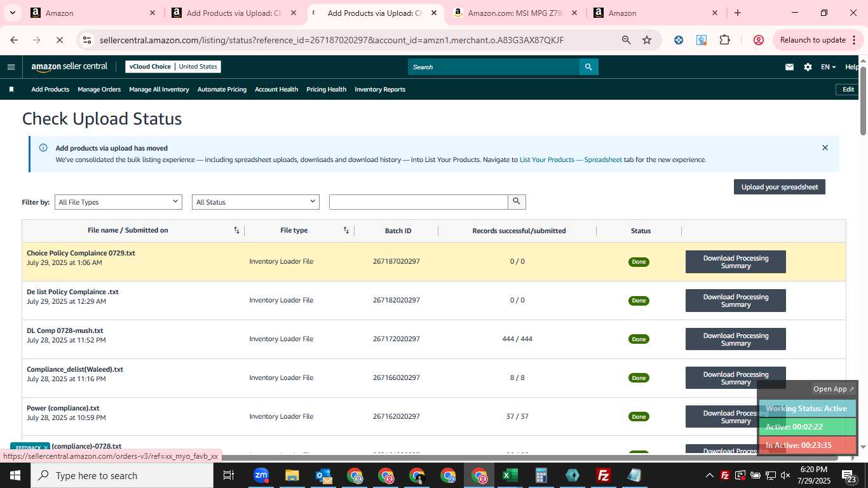Screen dimensions: 868x488
Task: Open Inventory Reports menu item
Action: tap(380, 90)
